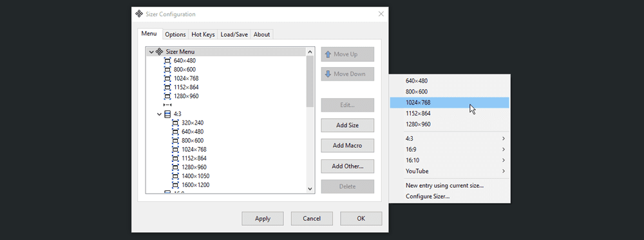
Task: Click the size icon beside top-level 1280×960
Action: (167, 96)
